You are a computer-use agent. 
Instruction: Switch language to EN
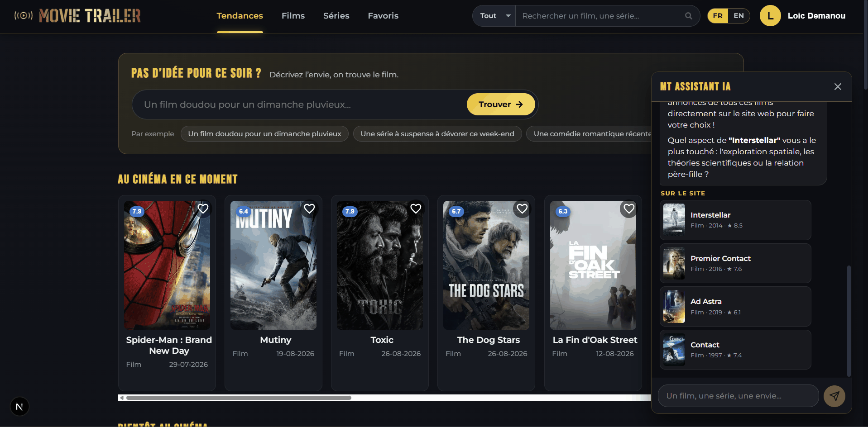pyautogui.click(x=739, y=16)
